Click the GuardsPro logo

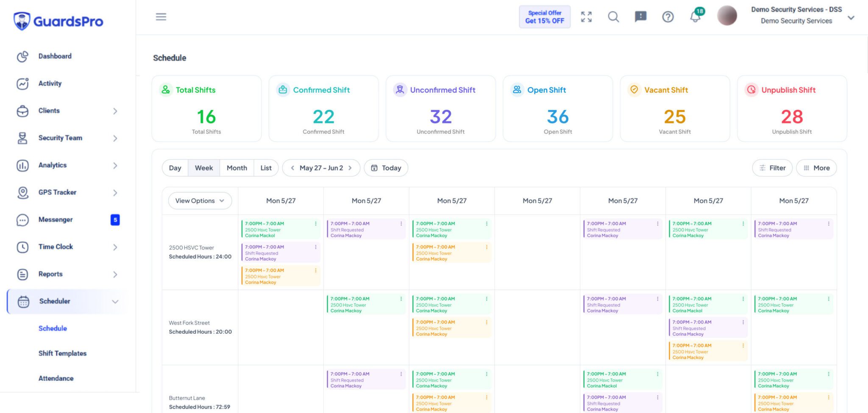click(x=58, y=21)
